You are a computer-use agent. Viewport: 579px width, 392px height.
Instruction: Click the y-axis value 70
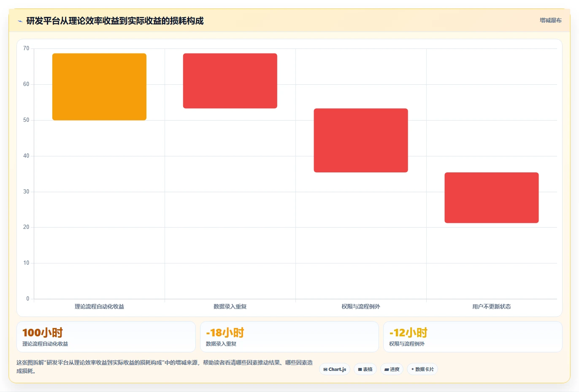(x=26, y=48)
